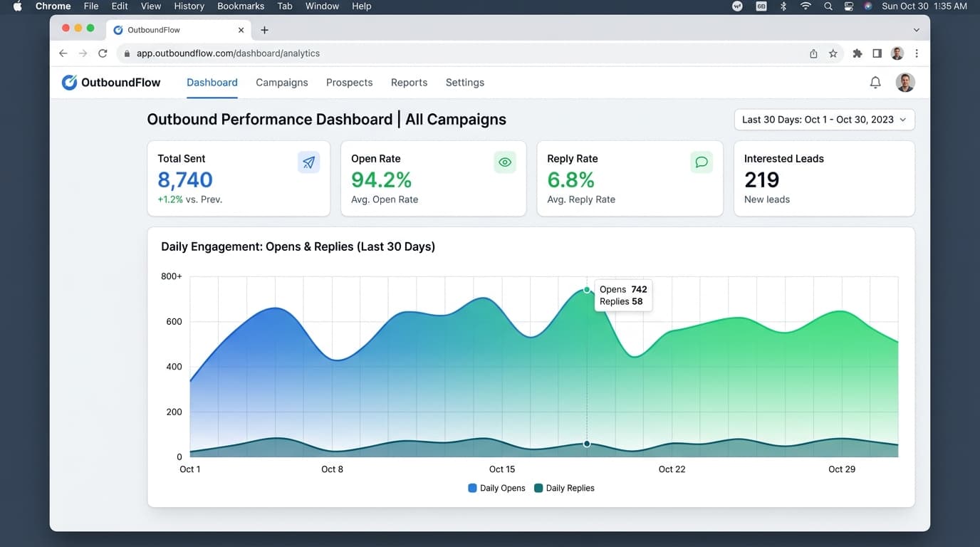This screenshot has height=547, width=980.
Task: Click the lock icon in address bar
Action: coord(127,53)
